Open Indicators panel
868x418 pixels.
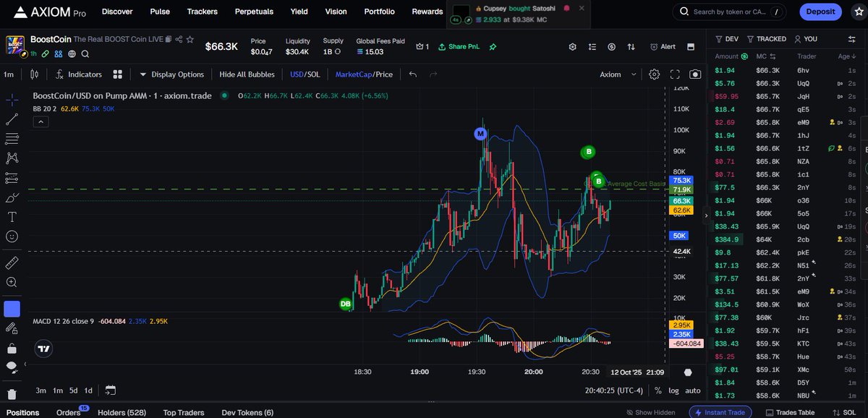78,74
